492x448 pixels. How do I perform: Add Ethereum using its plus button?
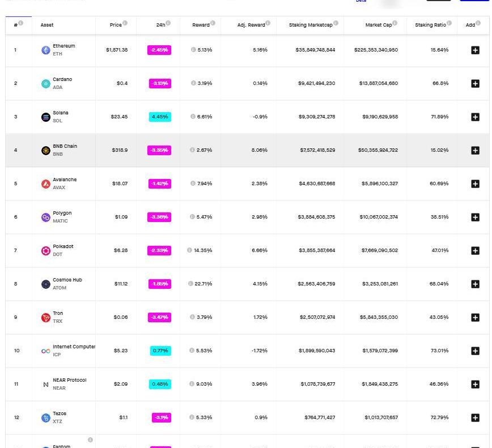475,50
